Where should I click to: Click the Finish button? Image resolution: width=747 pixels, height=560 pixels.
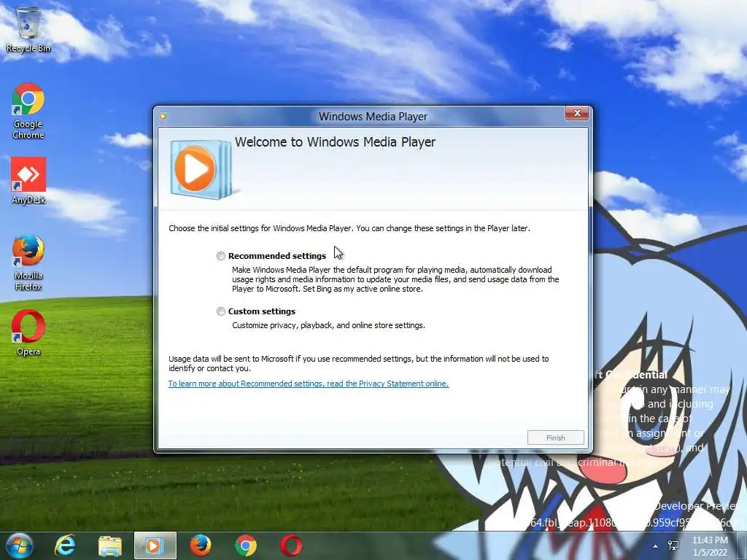click(555, 437)
